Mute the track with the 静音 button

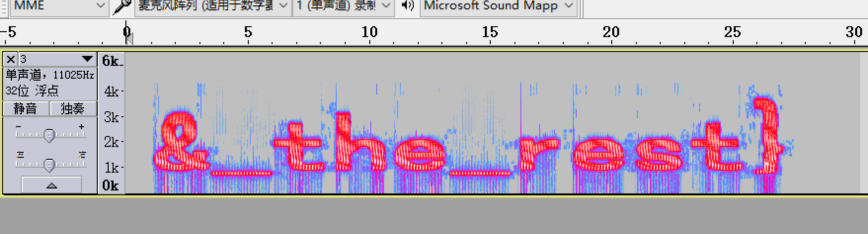[x=26, y=108]
